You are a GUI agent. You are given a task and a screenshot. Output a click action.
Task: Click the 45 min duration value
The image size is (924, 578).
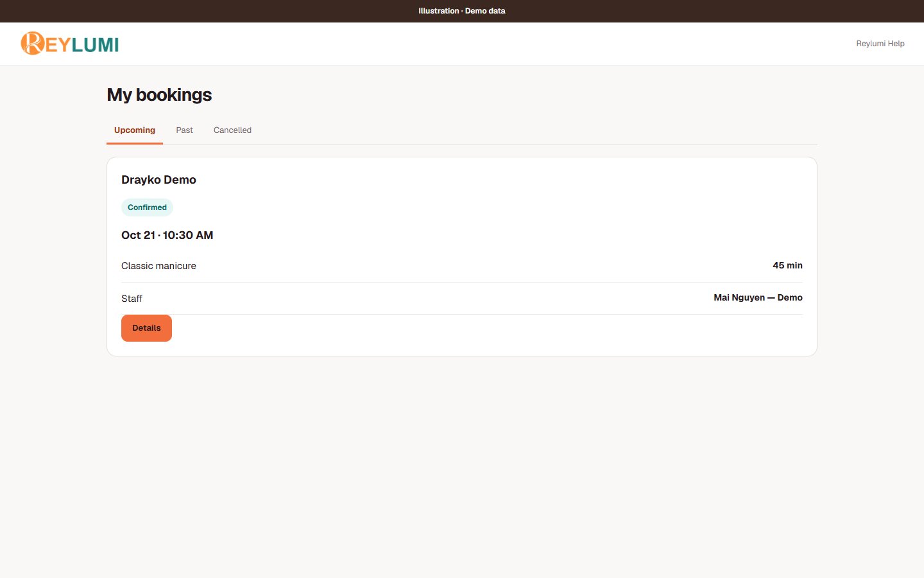coord(787,265)
